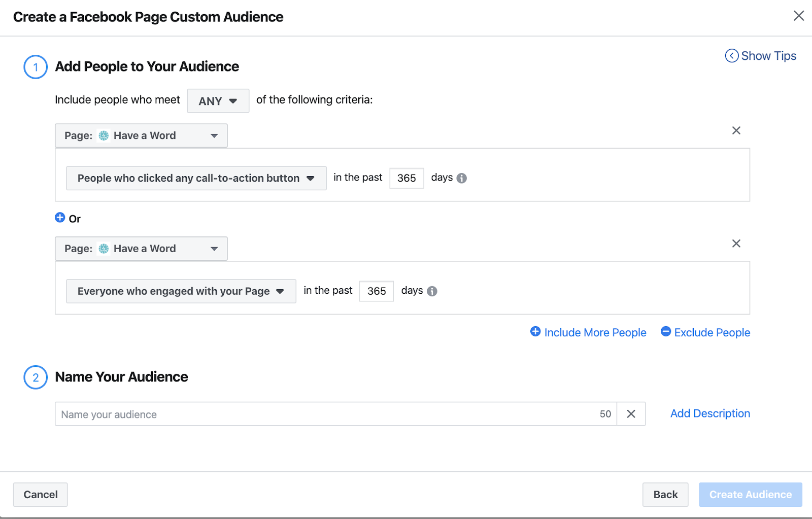The width and height of the screenshot is (812, 519).
Task: Remove the second Page criteria row
Action: 736,244
